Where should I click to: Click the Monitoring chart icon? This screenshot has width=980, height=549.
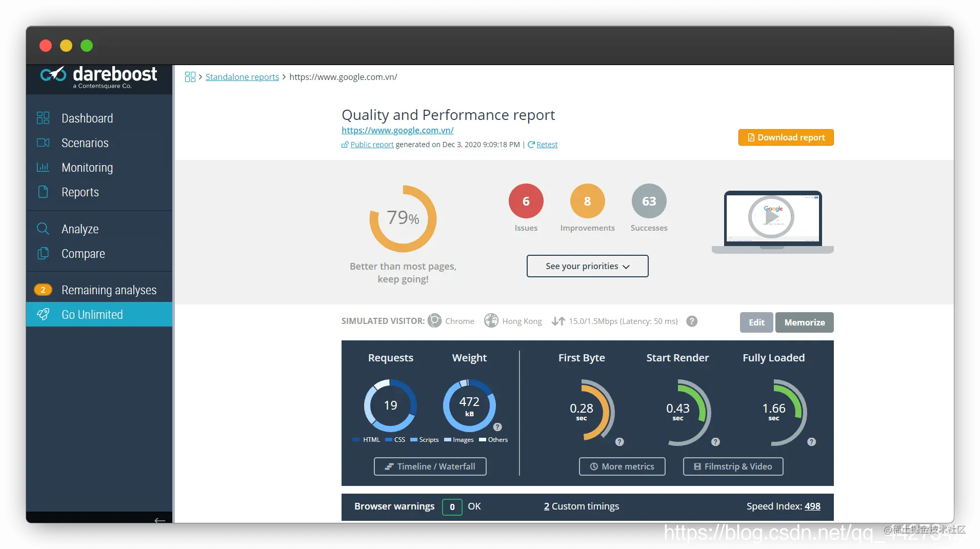[43, 167]
